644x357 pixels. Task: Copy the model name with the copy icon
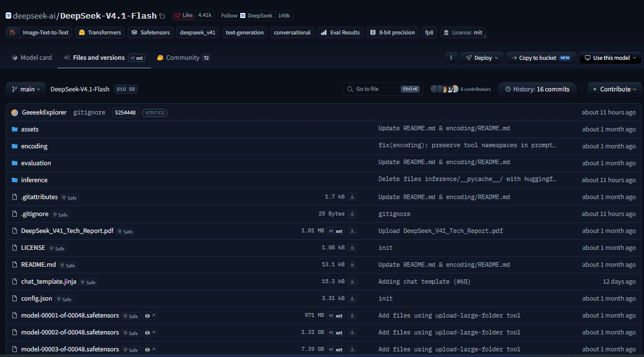coord(162,16)
